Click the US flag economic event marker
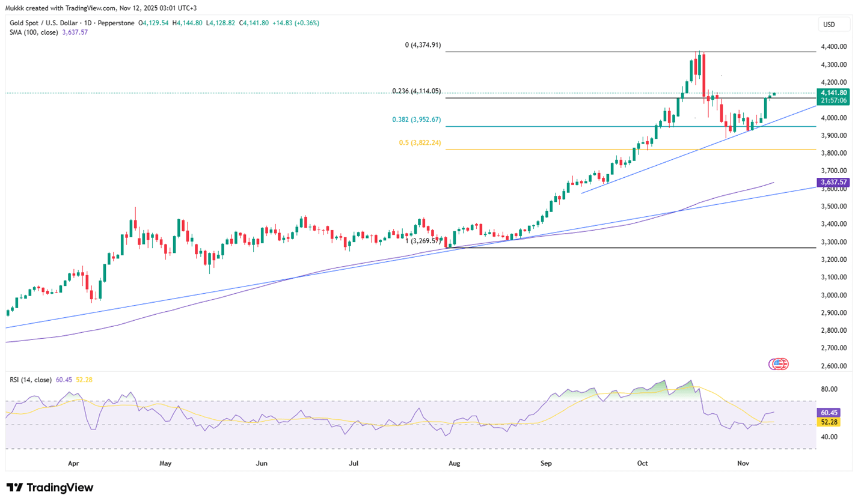Image resolution: width=858 pixels, height=504 pixels. coord(780,363)
